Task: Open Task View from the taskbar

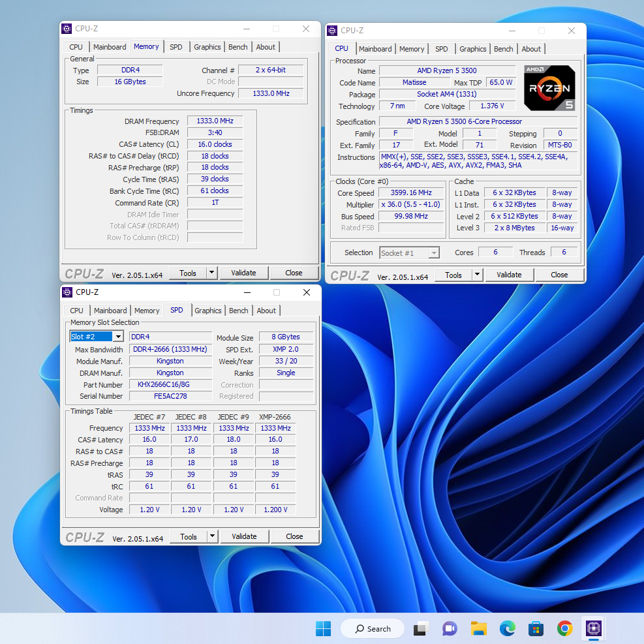Action: coord(420,628)
